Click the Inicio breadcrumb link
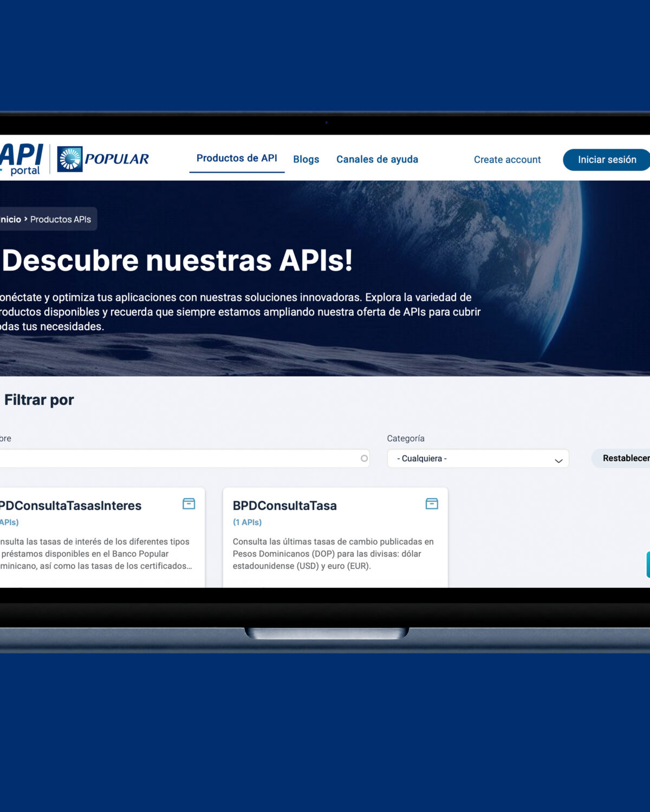Image resolution: width=650 pixels, height=812 pixels. pos(10,219)
